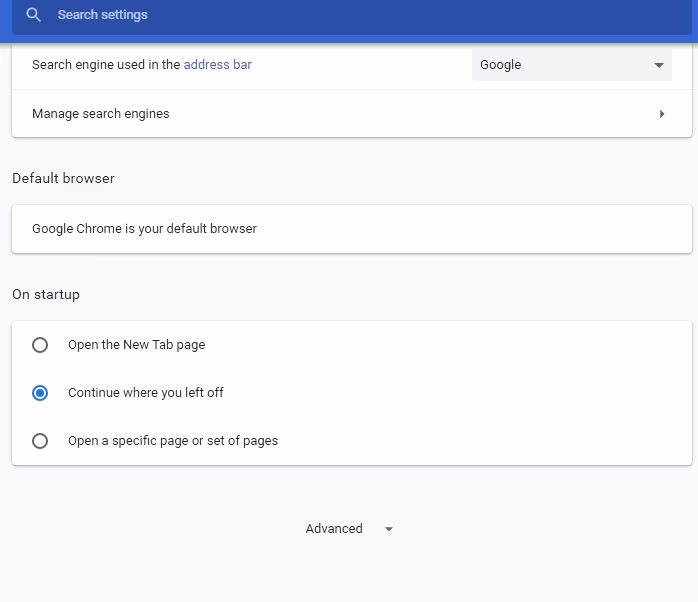
Task: Open the Google search engine dropdown
Action: [571, 65]
